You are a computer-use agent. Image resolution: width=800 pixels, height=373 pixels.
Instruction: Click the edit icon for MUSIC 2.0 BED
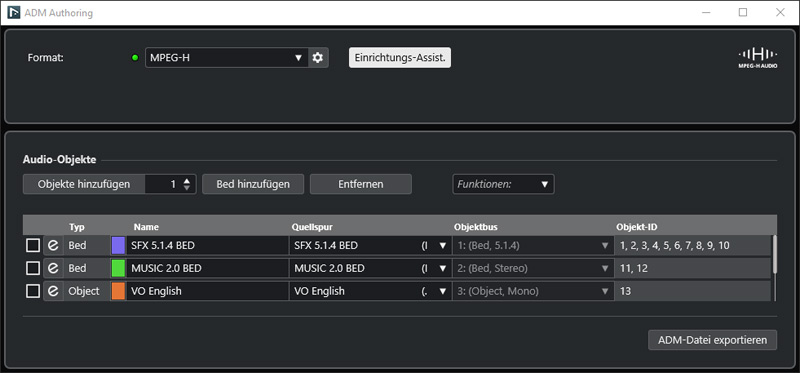coord(53,268)
